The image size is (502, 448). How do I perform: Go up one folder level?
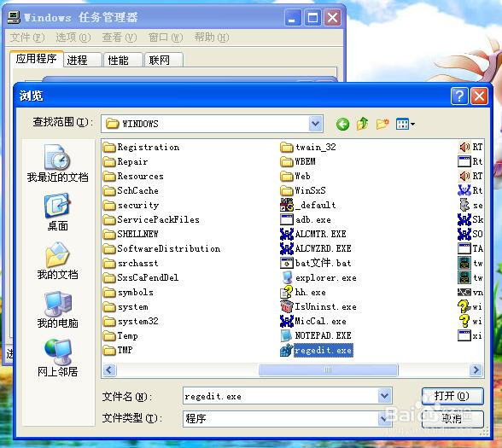(x=362, y=124)
